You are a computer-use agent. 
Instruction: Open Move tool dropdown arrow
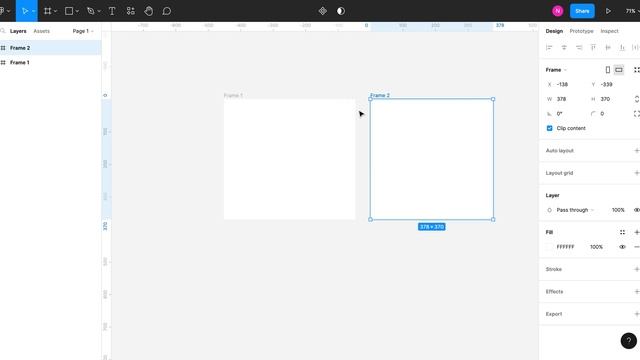(33, 11)
